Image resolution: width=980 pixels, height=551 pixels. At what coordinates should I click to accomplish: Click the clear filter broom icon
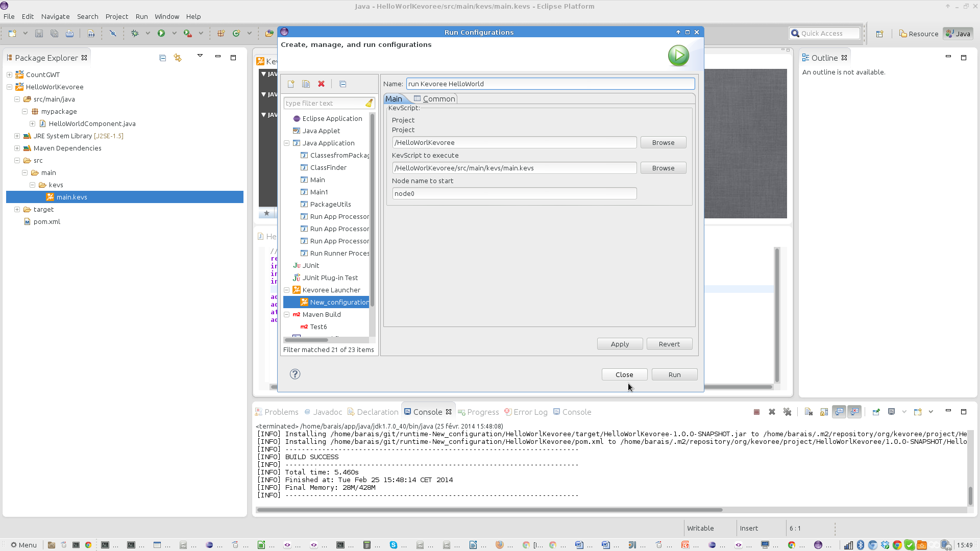click(369, 103)
